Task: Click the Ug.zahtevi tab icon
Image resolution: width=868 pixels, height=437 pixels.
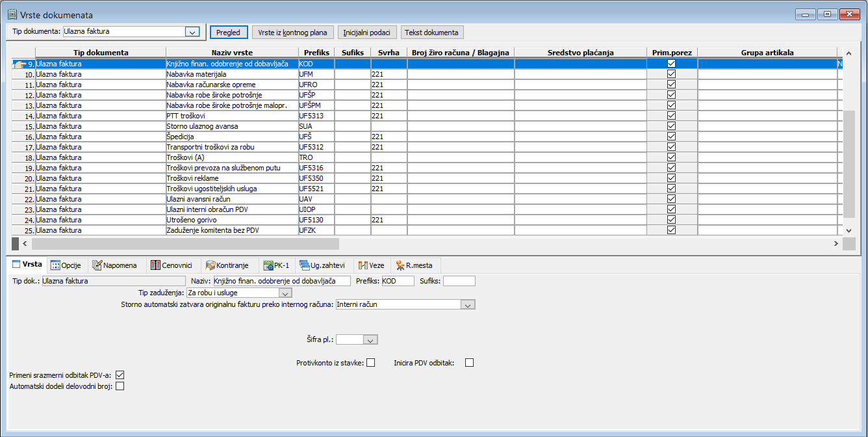Action: coord(304,265)
